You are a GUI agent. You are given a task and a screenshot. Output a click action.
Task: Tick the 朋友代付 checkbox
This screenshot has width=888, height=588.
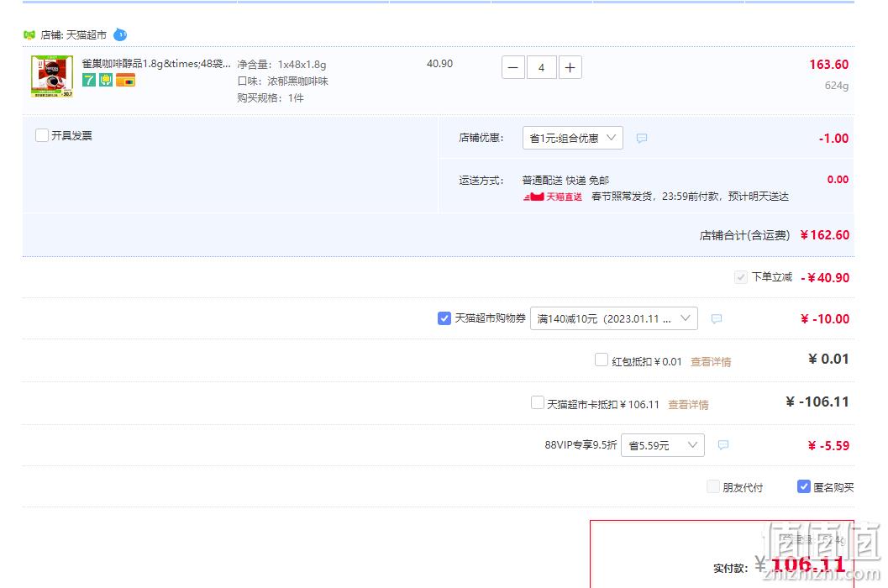click(713, 486)
